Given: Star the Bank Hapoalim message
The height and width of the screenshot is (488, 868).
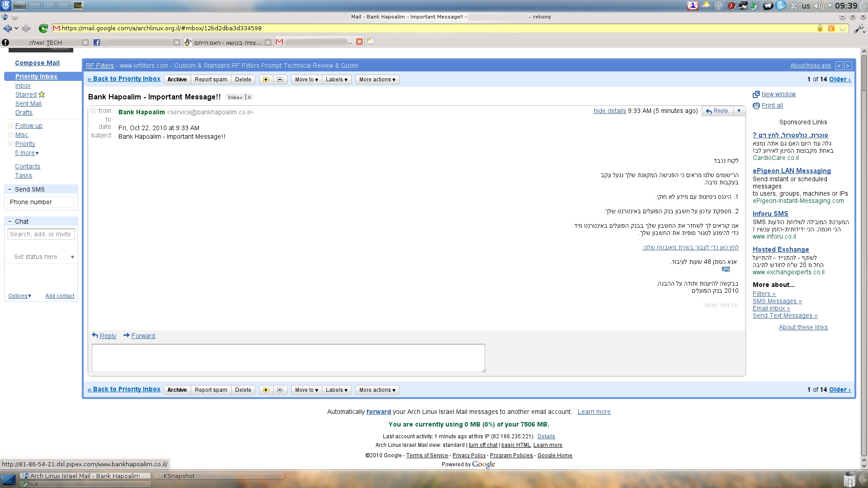Looking at the screenshot, I should click(x=93, y=111).
